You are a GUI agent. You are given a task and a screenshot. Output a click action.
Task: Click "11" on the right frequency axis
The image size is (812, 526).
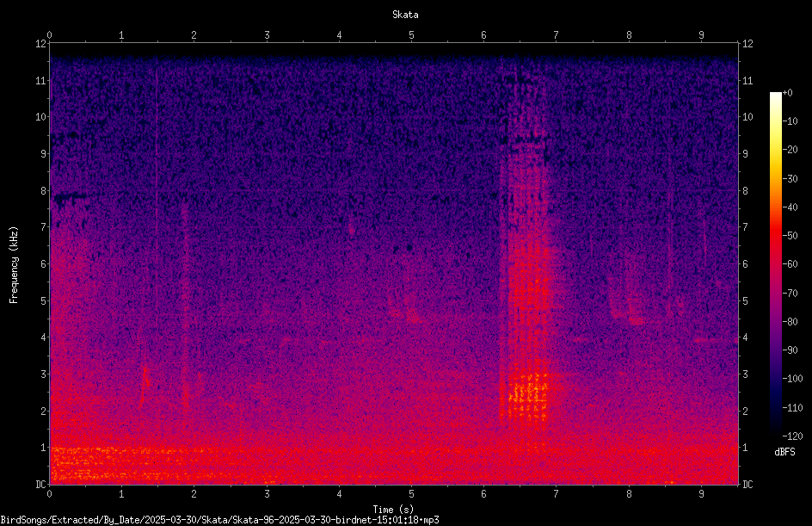point(747,80)
